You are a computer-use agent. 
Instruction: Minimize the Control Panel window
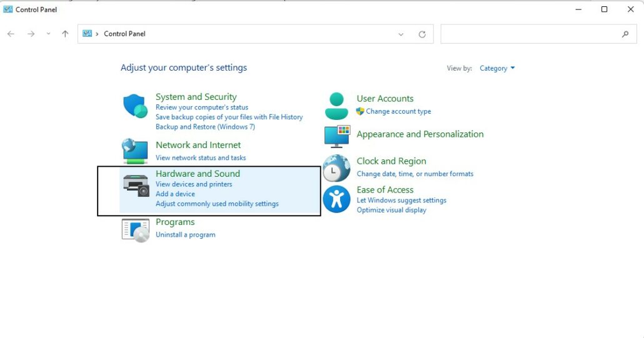[x=578, y=9]
